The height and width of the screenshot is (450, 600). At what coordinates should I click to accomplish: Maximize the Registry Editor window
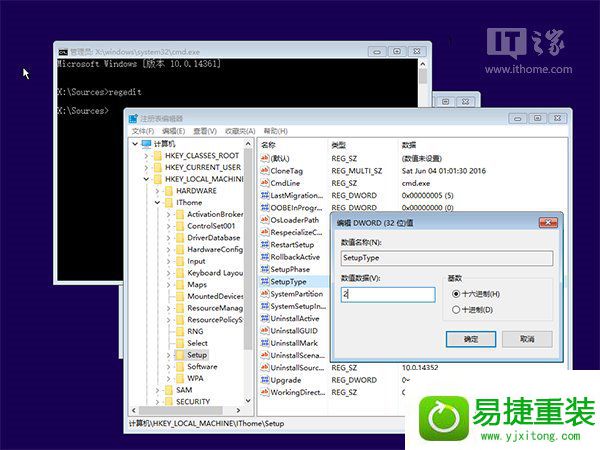pos(537,118)
